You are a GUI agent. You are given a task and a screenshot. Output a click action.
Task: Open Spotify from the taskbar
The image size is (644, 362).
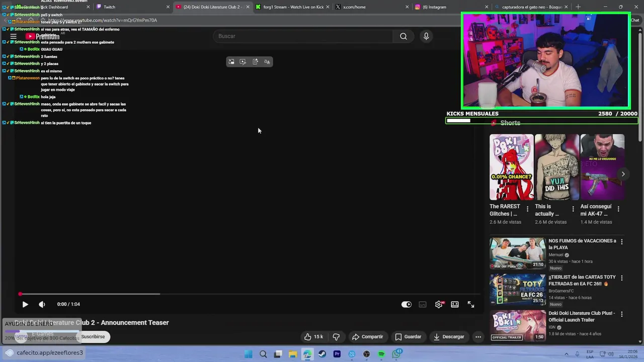[381, 354]
